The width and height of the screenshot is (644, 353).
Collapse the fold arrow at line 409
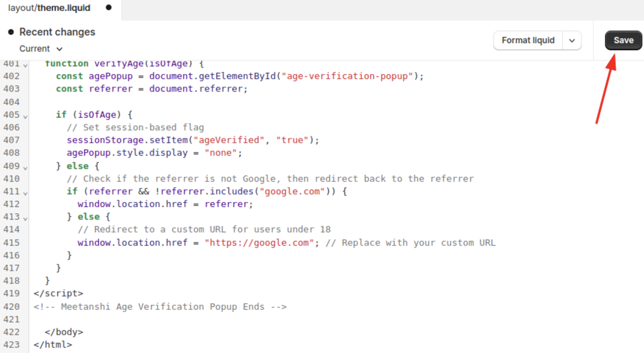25,167
